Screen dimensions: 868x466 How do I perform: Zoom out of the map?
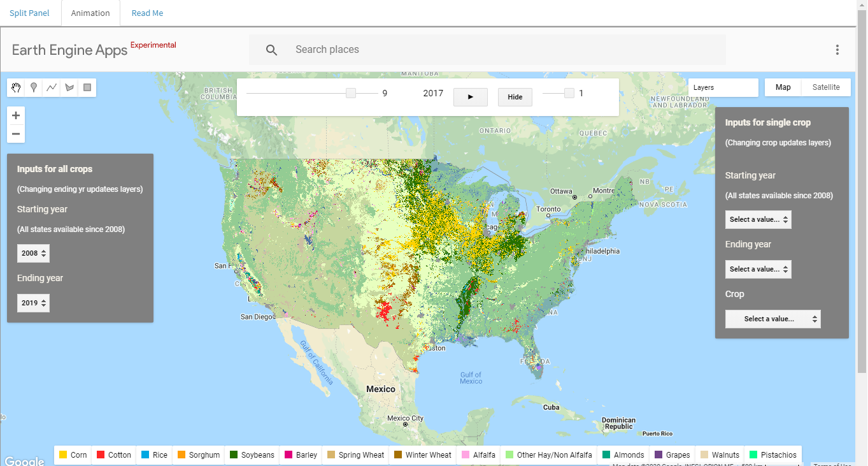click(x=16, y=134)
